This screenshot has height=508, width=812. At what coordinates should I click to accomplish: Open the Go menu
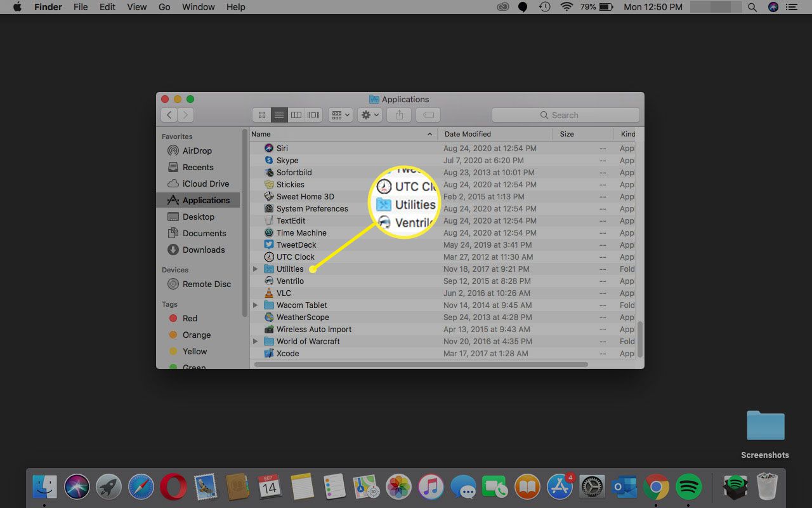(x=164, y=7)
